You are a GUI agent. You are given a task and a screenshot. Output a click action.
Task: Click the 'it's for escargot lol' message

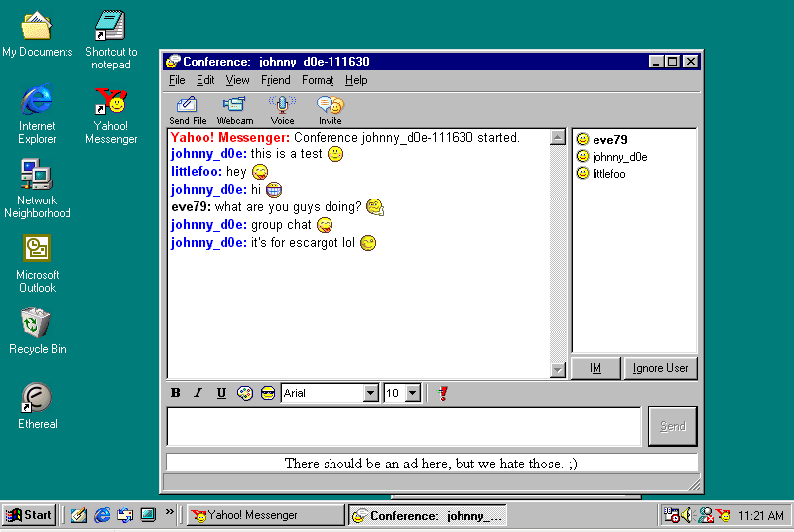pos(274,243)
